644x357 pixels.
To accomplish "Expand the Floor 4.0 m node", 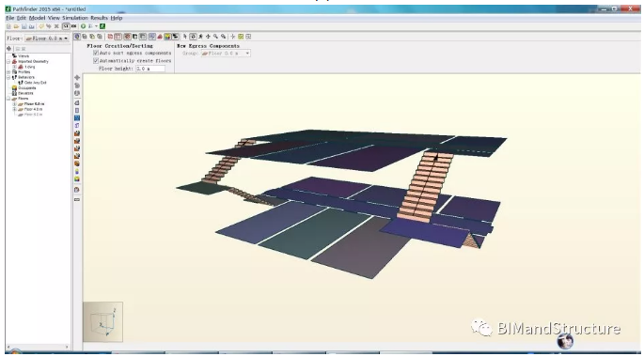I will point(14,110).
